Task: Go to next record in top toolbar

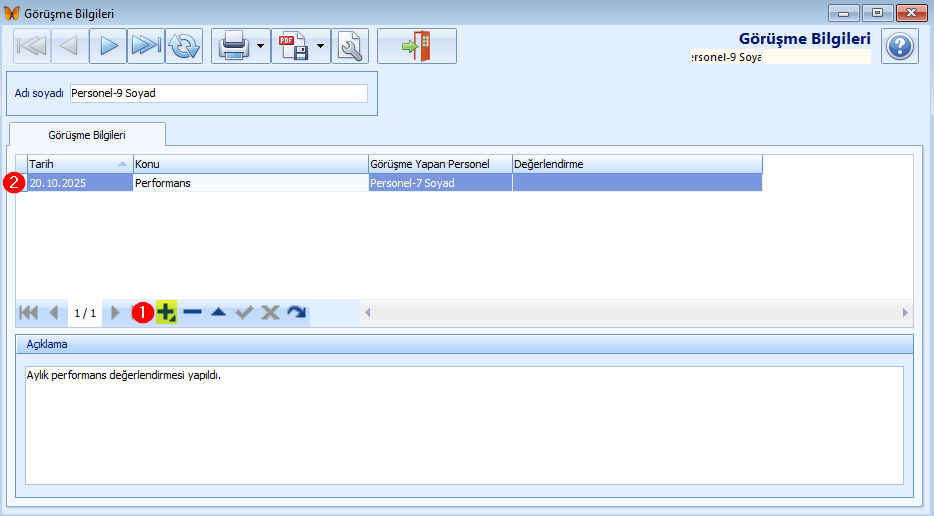Action: tap(108, 46)
